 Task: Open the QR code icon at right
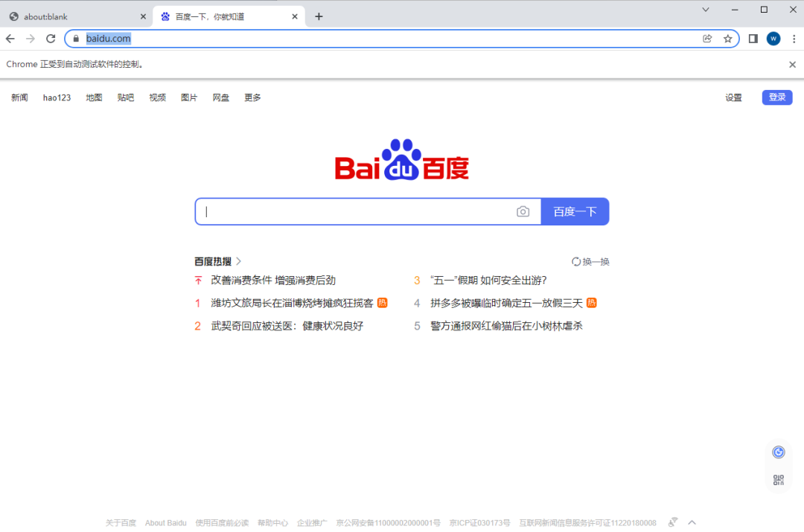tap(779, 480)
